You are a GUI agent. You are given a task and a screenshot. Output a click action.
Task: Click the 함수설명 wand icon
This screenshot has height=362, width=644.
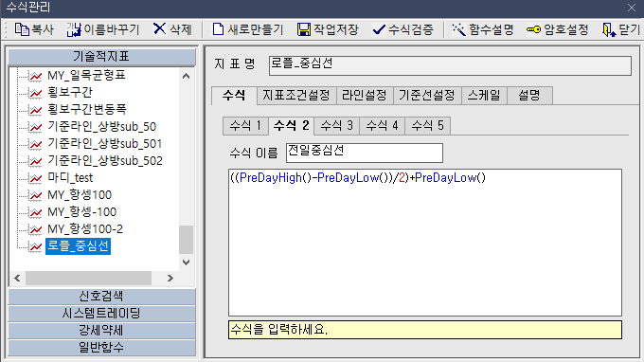point(458,29)
